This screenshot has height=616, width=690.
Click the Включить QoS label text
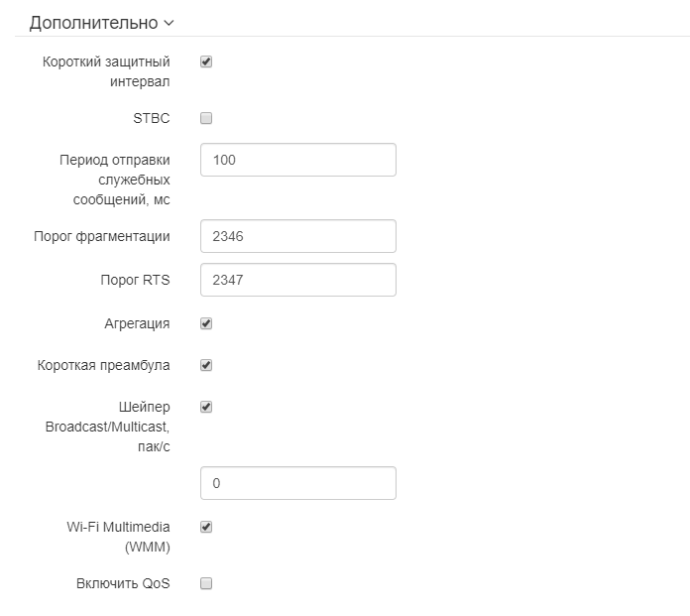click(123, 583)
